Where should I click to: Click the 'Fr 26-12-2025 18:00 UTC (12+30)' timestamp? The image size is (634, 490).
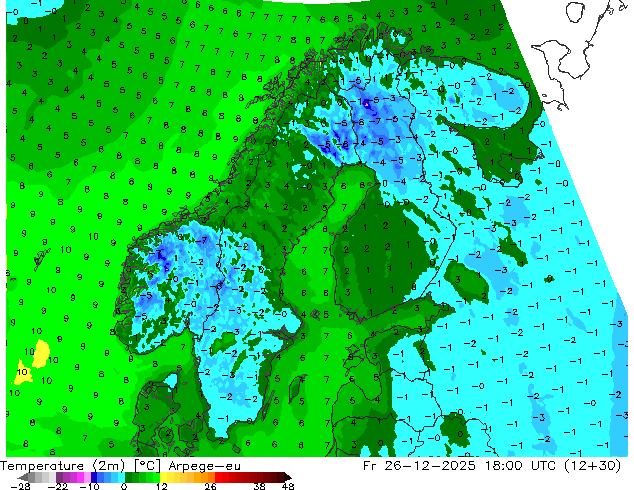pyautogui.click(x=492, y=466)
